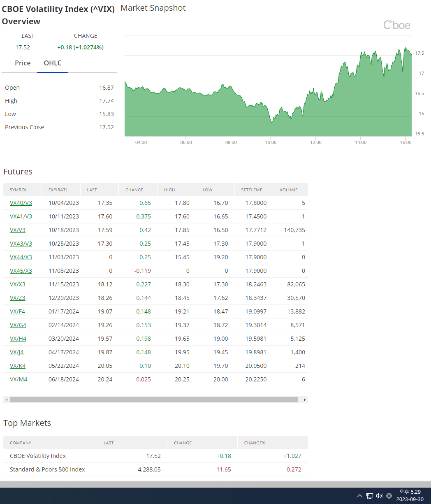The image size is (431, 504).
Task: Open the VX/Z3 futures contract link
Action: click(x=18, y=298)
